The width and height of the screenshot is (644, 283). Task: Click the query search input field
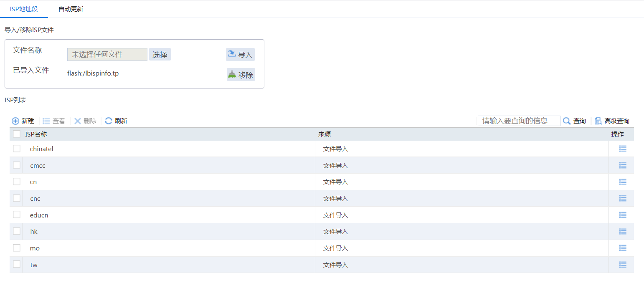tap(519, 121)
